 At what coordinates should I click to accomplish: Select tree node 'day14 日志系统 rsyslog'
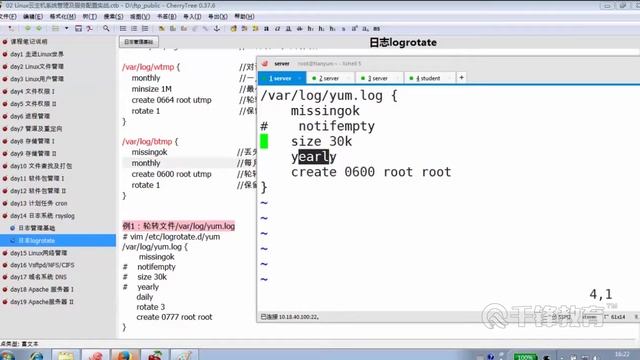click(x=42, y=216)
